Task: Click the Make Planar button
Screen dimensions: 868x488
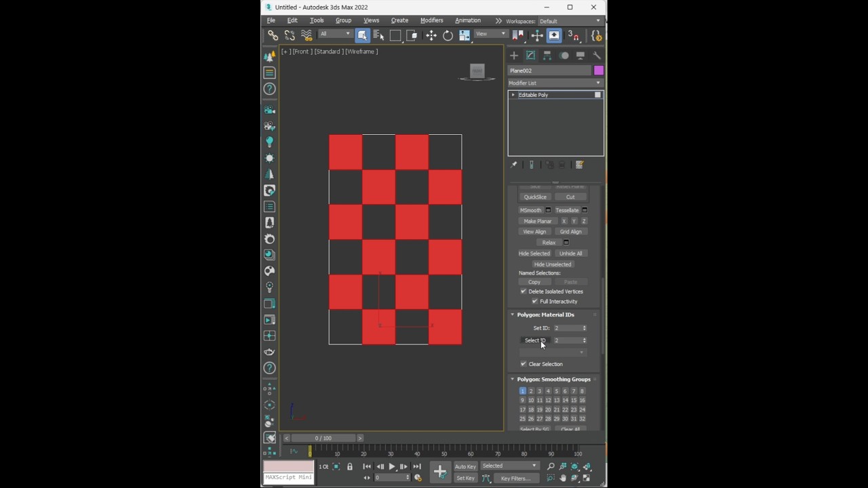Action: tap(538, 221)
